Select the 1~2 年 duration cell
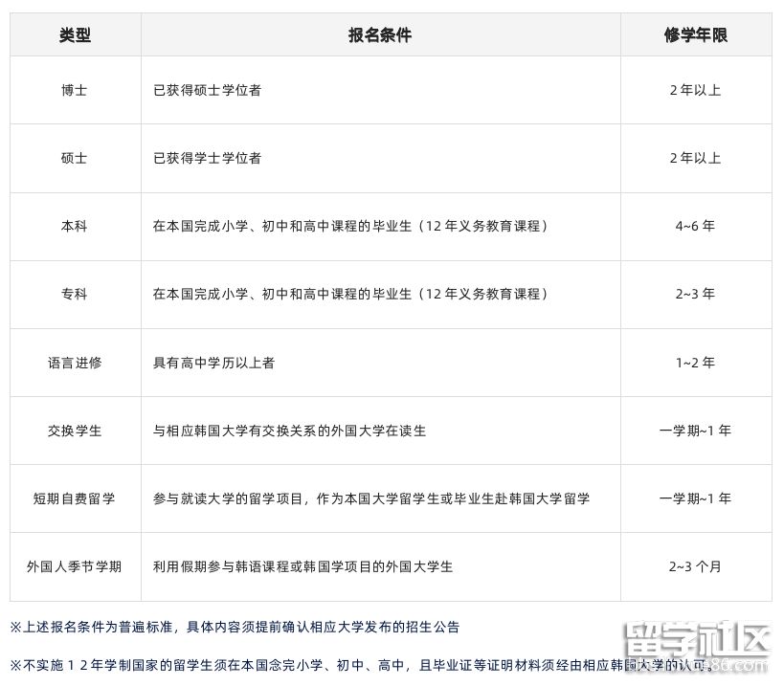 coord(695,363)
